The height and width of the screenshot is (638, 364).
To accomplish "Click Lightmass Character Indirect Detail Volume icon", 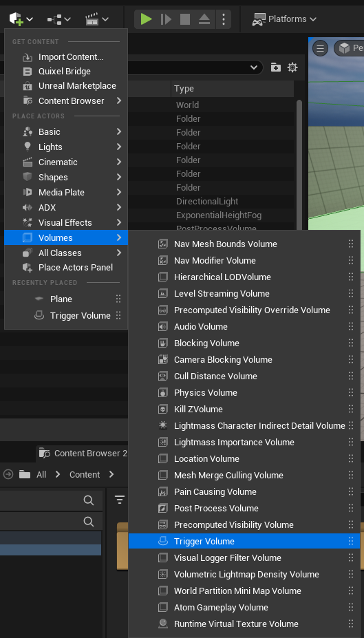I will tap(162, 425).
